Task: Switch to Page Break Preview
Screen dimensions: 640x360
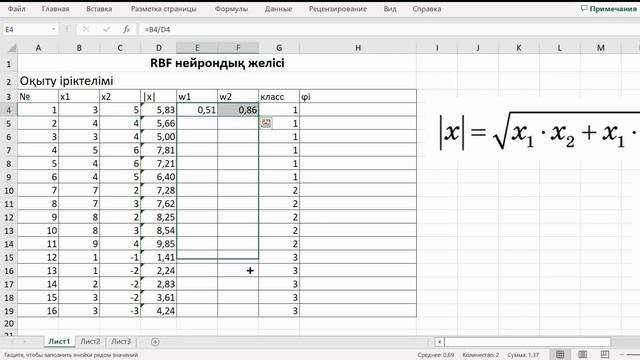Action: [604, 355]
